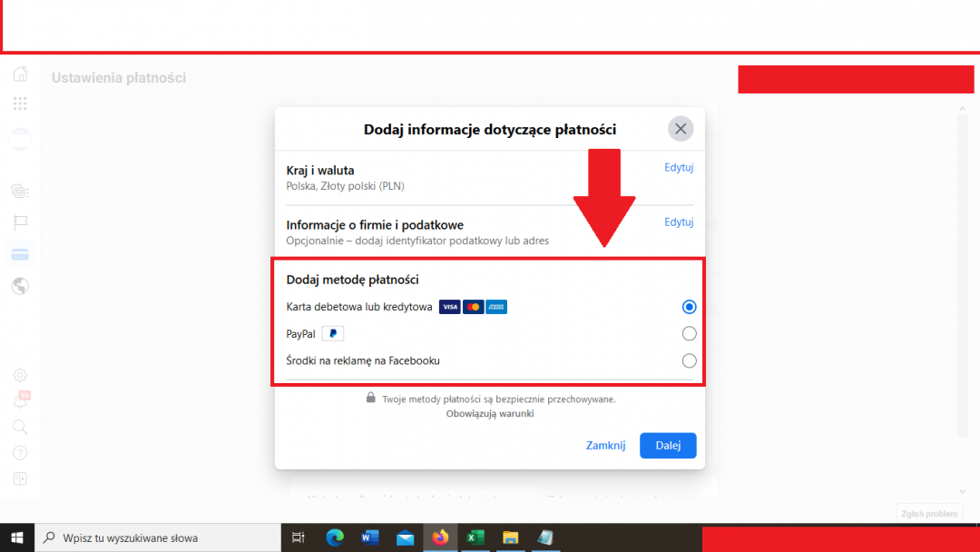Image resolution: width=980 pixels, height=552 pixels.
Task: Click the Zamknij button
Action: point(605,446)
